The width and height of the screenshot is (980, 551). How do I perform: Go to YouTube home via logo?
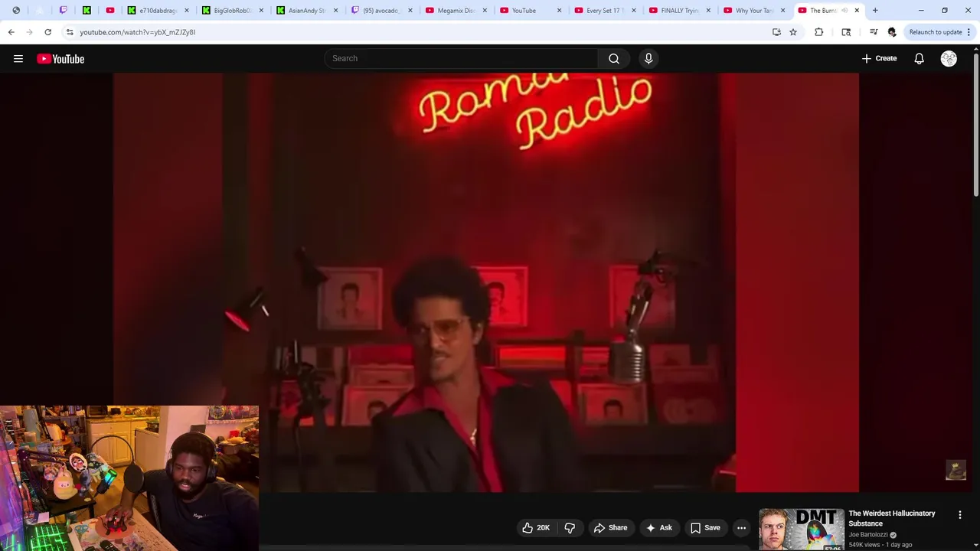click(x=60, y=59)
